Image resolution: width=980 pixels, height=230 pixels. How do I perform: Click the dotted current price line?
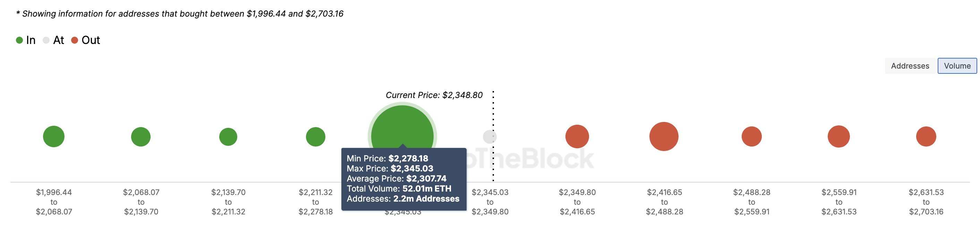click(x=493, y=114)
